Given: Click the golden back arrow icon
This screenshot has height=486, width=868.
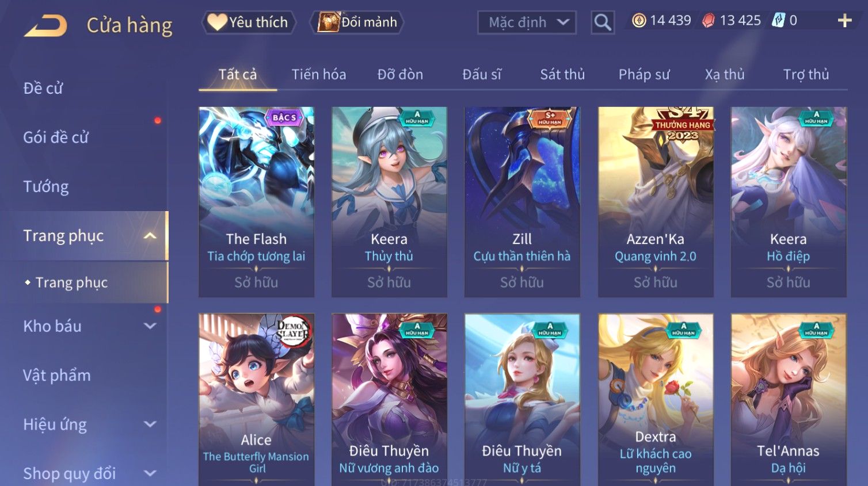Looking at the screenshot, I should pos(45,26).
